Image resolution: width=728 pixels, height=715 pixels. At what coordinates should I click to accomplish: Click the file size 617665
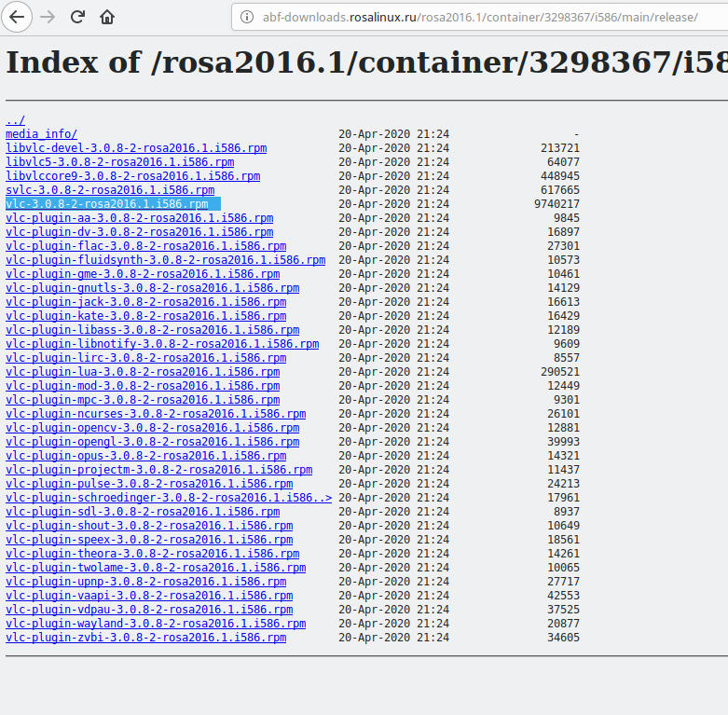(x=560, y=190)
